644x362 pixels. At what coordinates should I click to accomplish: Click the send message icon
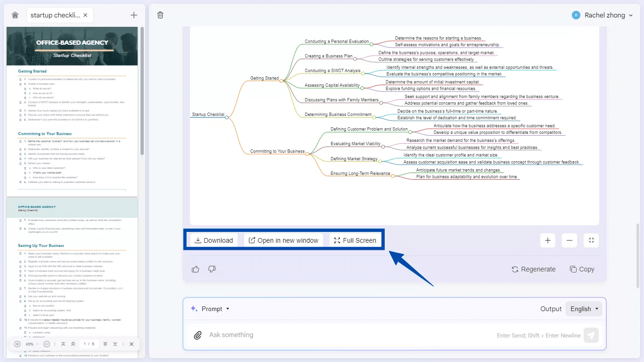[591, 335]
